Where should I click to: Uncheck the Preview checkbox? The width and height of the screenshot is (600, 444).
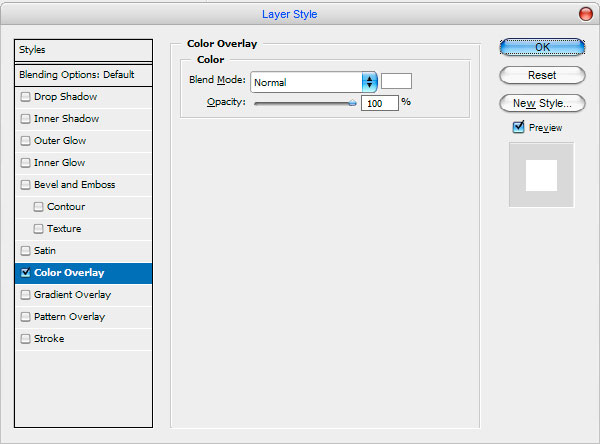click(518, 127)
